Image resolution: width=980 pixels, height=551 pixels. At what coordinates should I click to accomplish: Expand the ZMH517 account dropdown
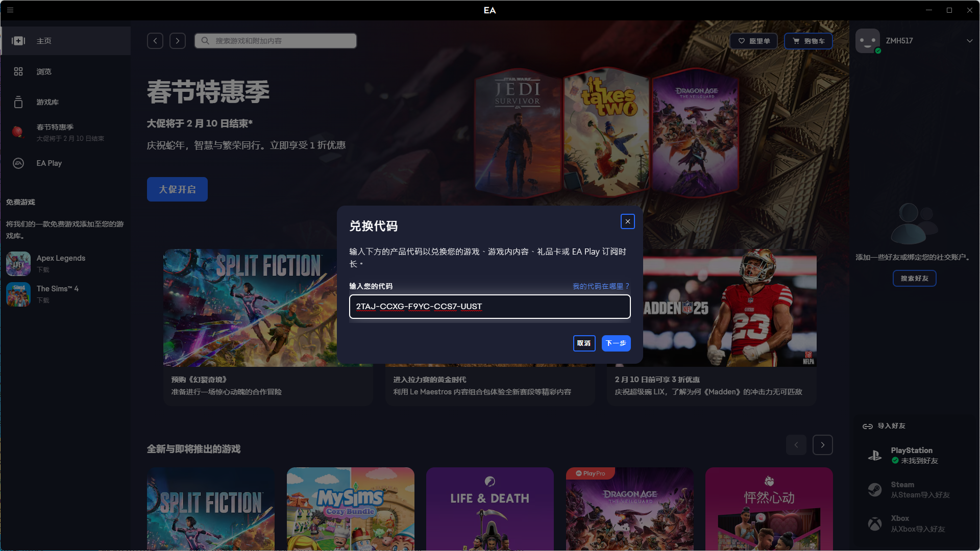[969, 41]
